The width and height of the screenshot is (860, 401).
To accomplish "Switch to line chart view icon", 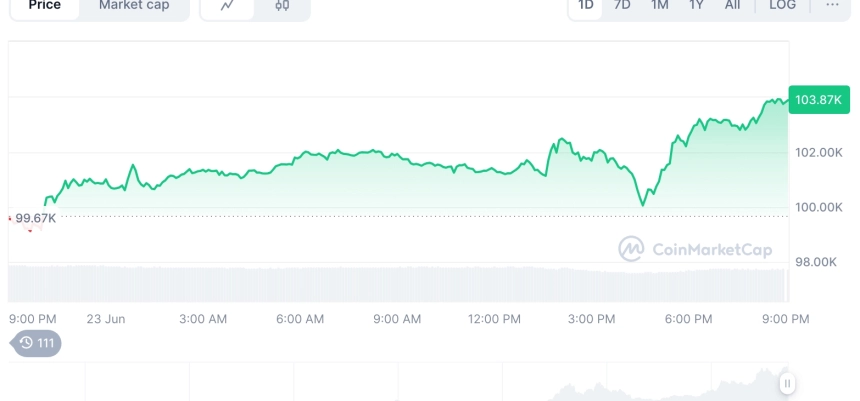I will pyautogui.click(x=227, y=5).
